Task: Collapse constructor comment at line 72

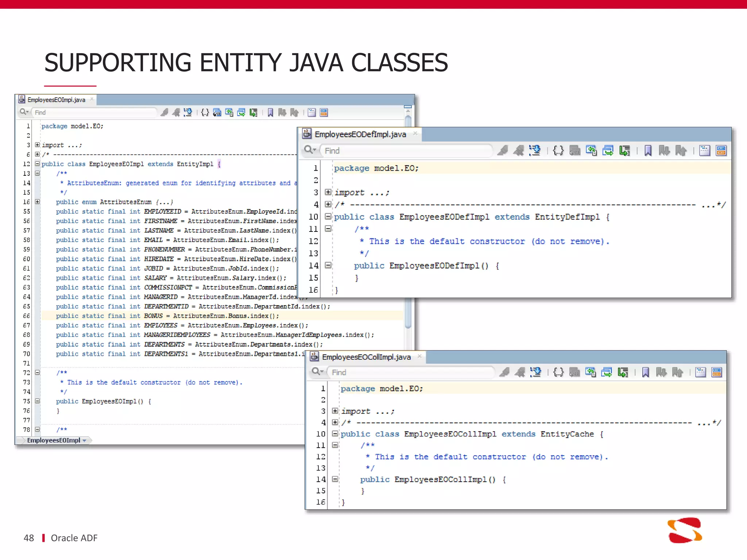Action: pos(37,373)
